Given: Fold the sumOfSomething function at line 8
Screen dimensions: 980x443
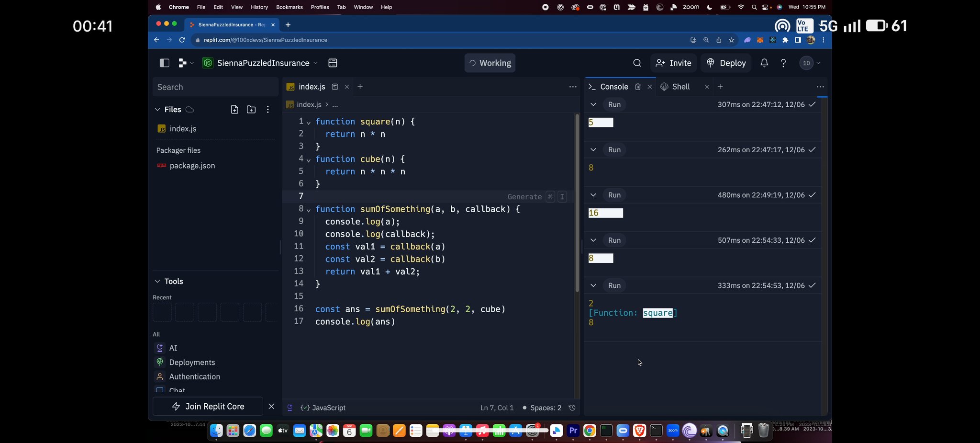Looking at the screenshot, I should [x=309, y=210].
